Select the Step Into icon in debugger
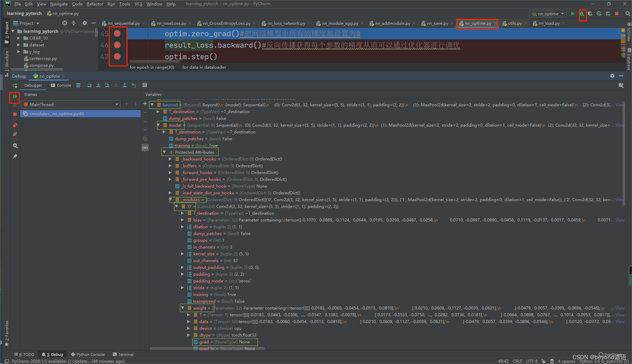The width and height of the screenshot is (632, 364). tap(98, 85)
